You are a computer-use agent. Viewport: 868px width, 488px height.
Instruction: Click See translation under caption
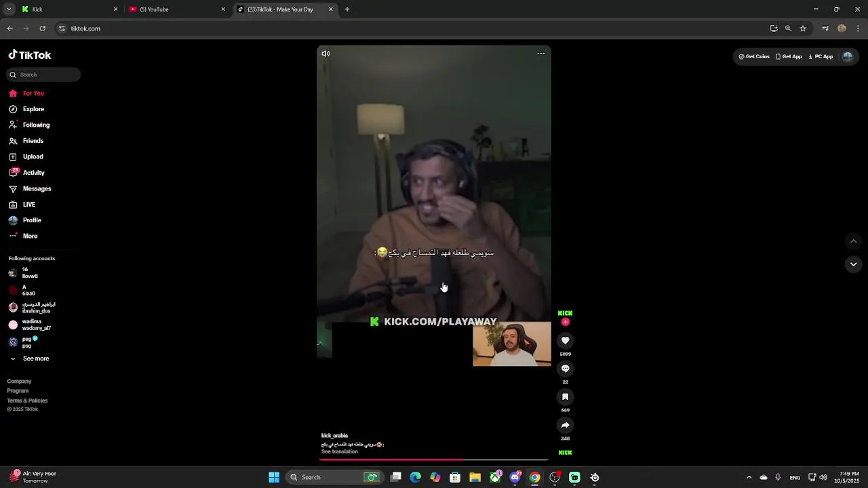(x=340, y=451)
